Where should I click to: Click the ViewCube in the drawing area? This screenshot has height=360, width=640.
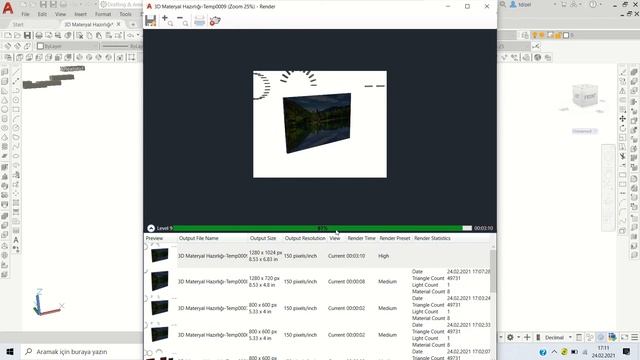tap(585, 96)
